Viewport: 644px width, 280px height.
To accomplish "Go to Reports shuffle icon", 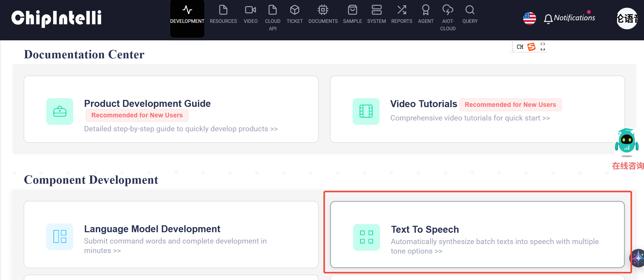I will point(401,10).
